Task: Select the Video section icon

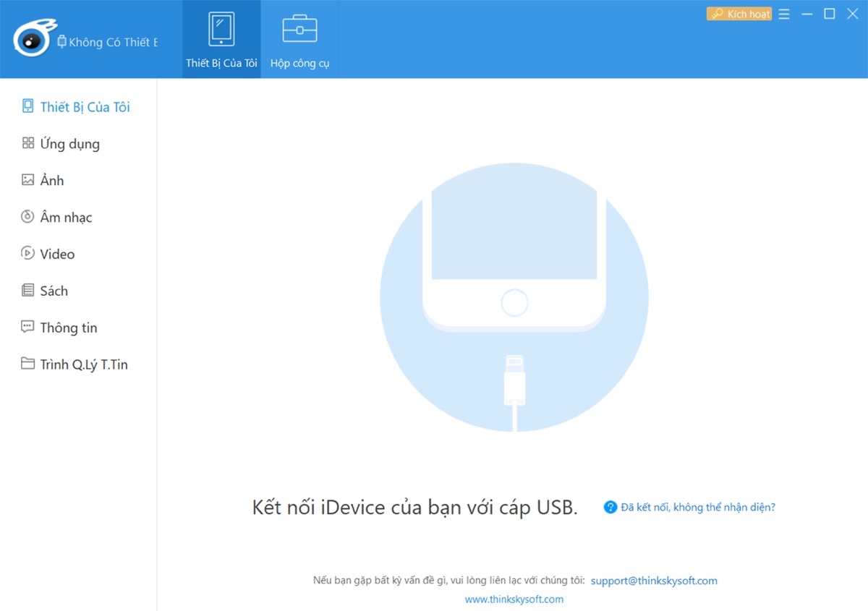Action: (x=28, y=254)
